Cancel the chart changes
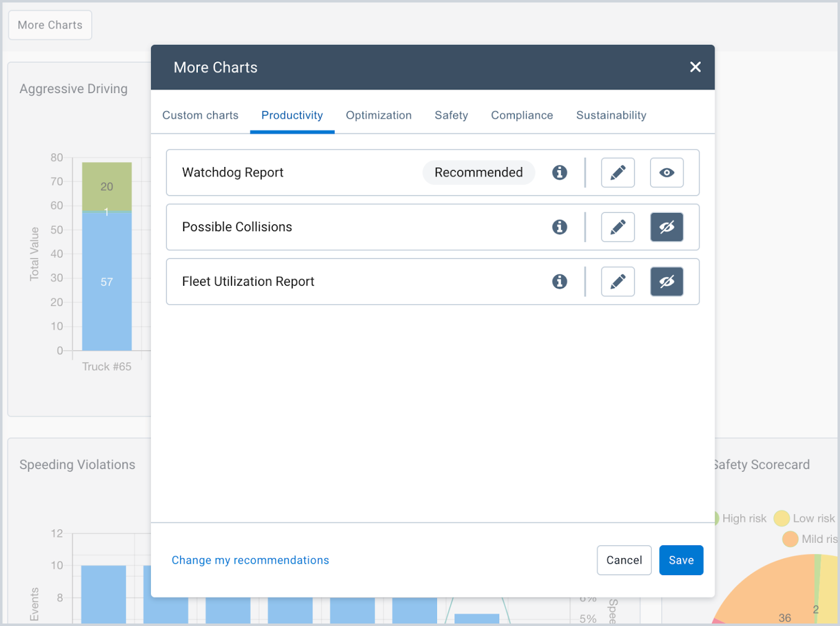The height and width of the screenshot is (626, 840). click(x=623, y=560)
